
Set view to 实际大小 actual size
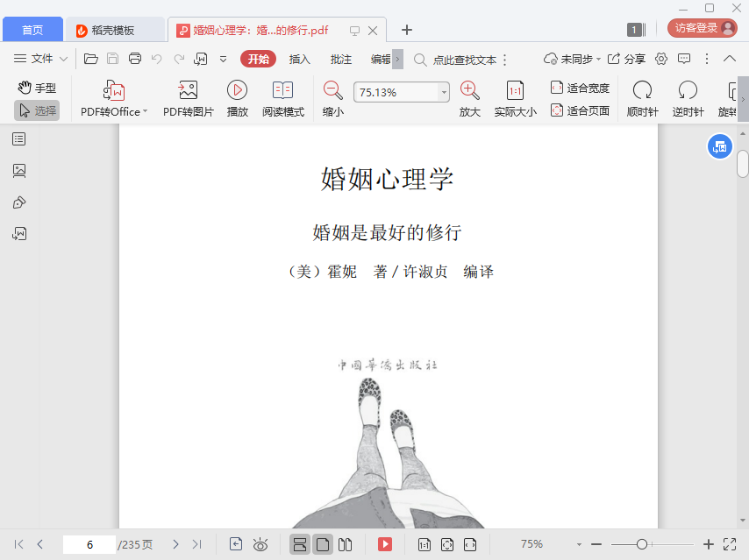point(516,99)
